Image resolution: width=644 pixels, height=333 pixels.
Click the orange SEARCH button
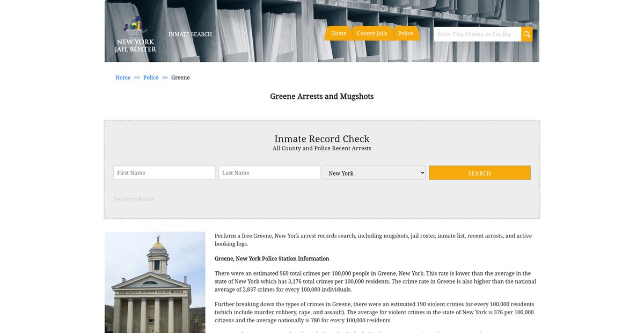click(x=480, y=173)
